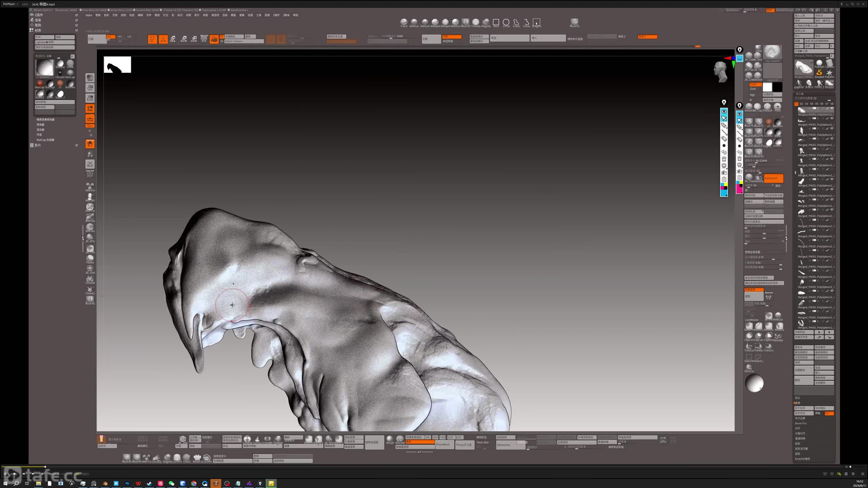
Task: Open Photoshop from the Windows taskbar
Action: pos(127,483)
